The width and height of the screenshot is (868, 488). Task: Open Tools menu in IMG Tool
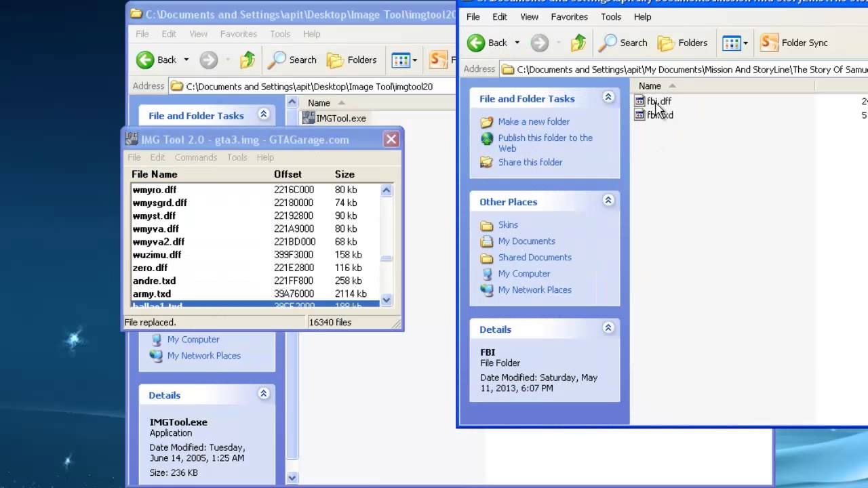(237, 157)
